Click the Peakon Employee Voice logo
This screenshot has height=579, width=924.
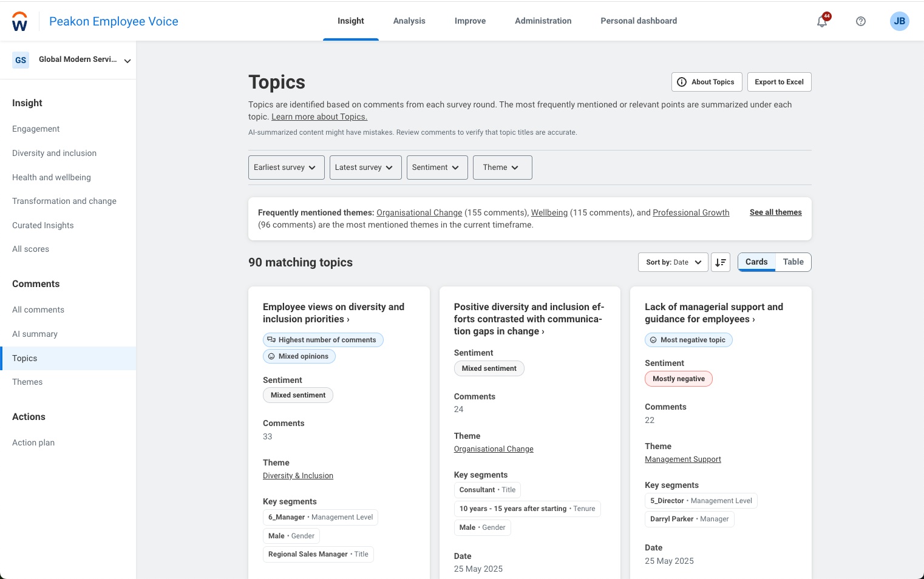(113, 21)
